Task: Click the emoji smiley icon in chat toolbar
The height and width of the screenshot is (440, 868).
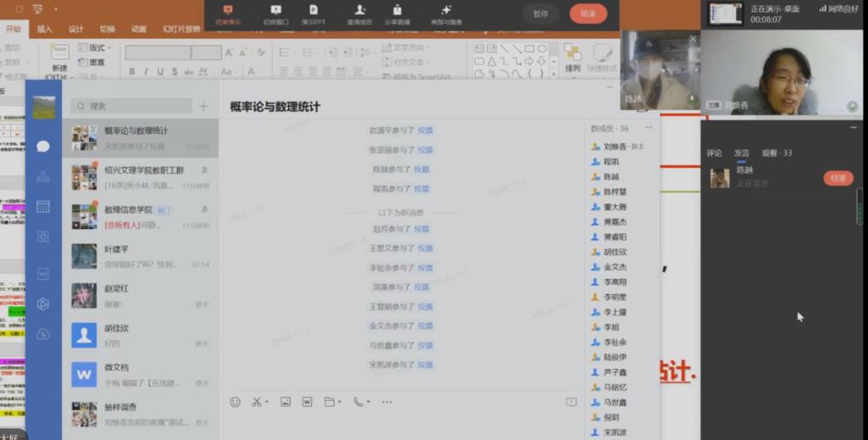Action: pyautogui.click(x=235, y=402)
